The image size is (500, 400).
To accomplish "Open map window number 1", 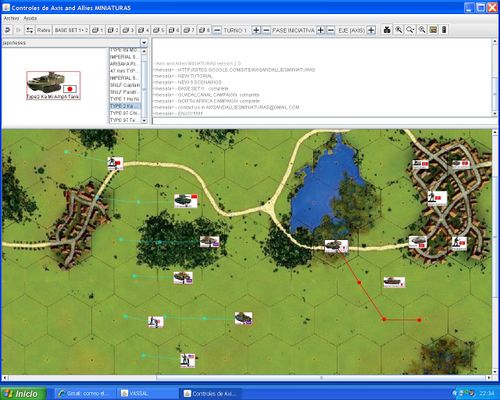I will [97, 30].
